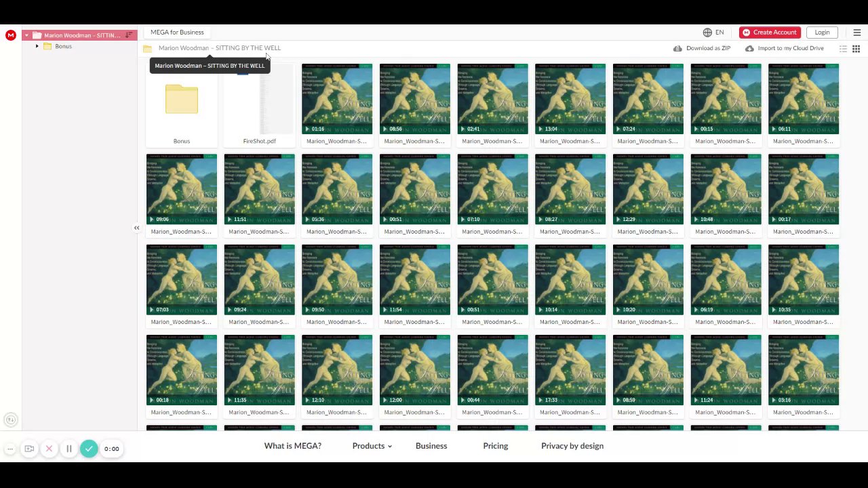
Task: Open the video thumbnail with 11:24 duration
Action: click(726, 375)
